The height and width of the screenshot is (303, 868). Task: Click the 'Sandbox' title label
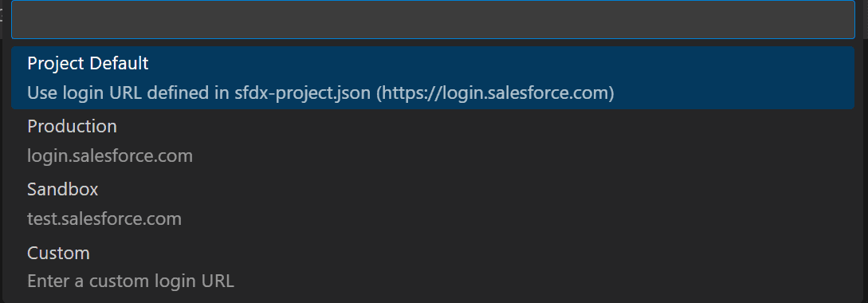coord(62,190)
